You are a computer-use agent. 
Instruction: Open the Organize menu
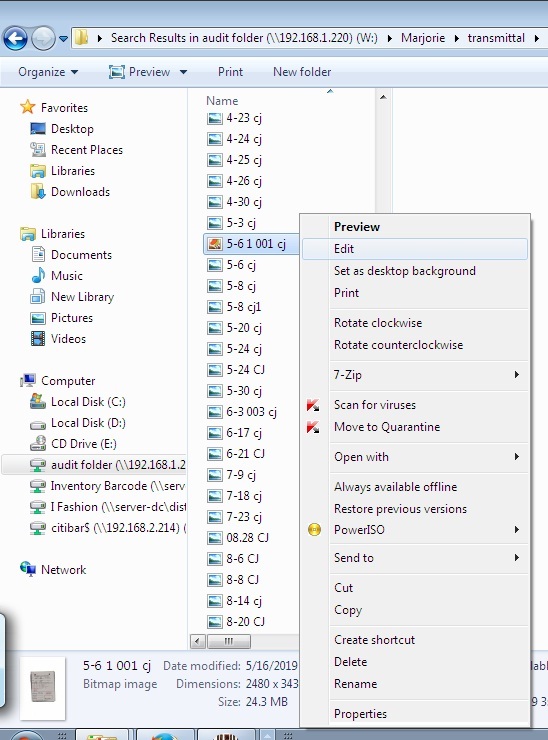(48, 72)
